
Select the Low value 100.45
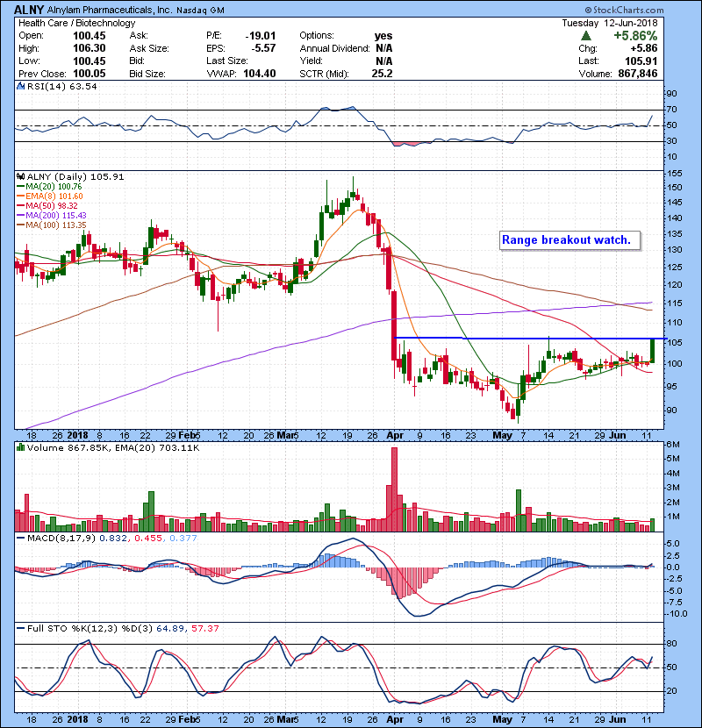pos(90,61)
